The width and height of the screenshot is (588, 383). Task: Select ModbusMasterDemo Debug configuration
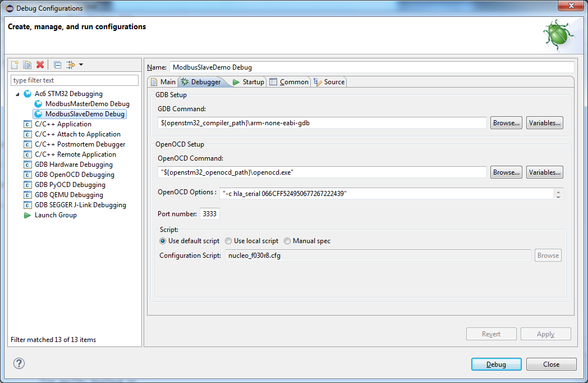(x=87, y=104)
